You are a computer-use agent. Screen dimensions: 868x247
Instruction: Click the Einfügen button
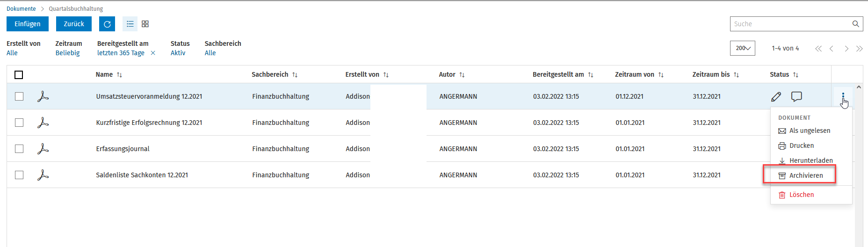(28, 24)
